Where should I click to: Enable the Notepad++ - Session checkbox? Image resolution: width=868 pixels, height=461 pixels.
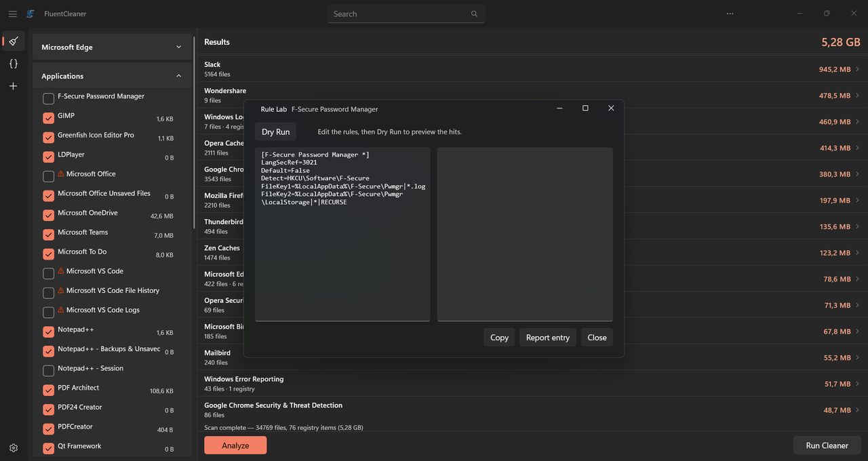(48, 371)
